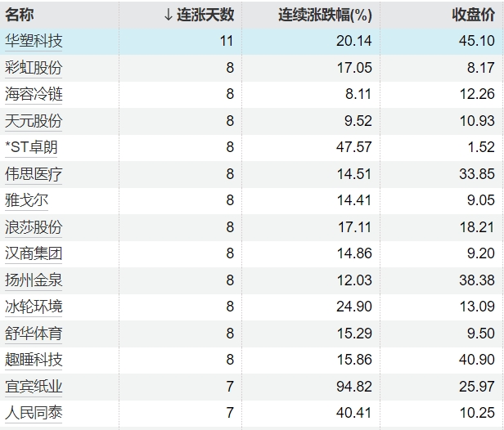This screenshot has width=504, height=430.
Task: Open the 华塑科技 stock link
Action: click(x=34, y=41)
